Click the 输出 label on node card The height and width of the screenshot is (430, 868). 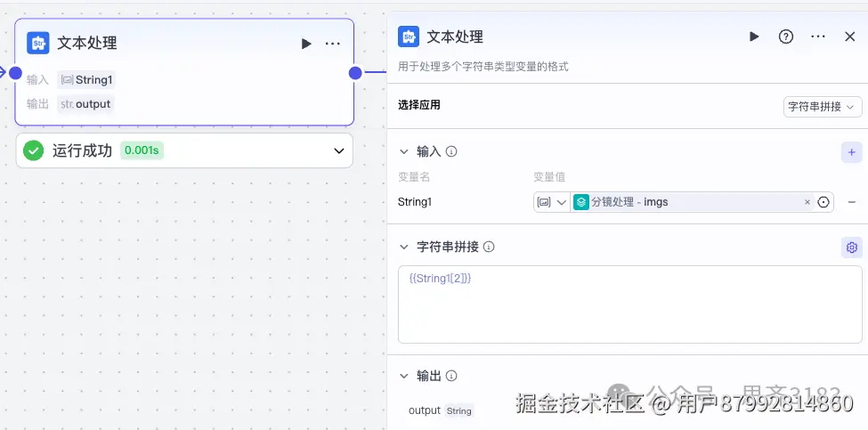(37, 104)
